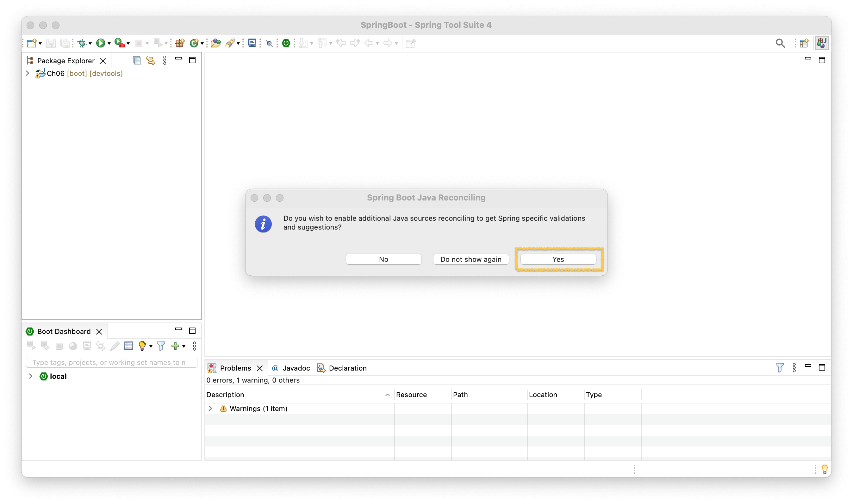The image size is (853, 504).
Task: Select the Problems tab
Action: coord(235,368)
